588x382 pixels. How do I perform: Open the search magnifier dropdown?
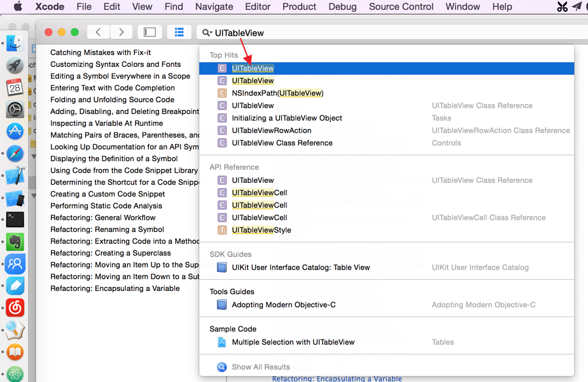pyautogui.click(x=207, y=33)
